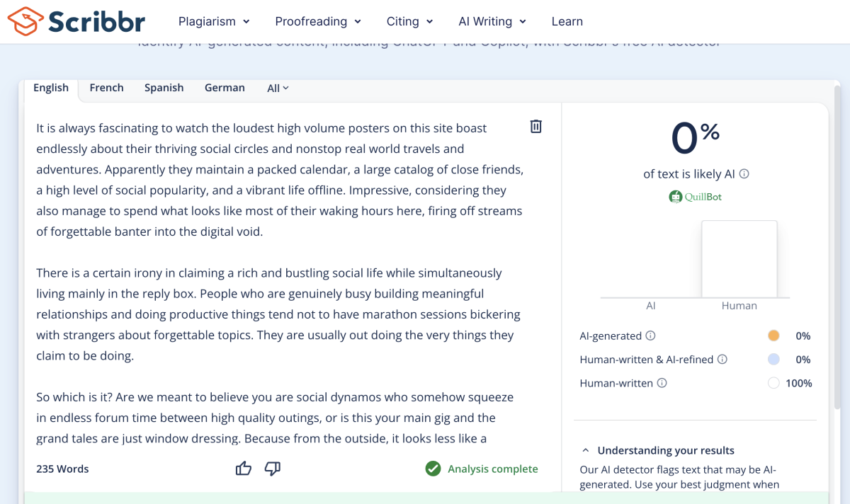Switch to the German tab
Viewport: 850px width, 504px height.
pyautogui.click(x=225, y=88)
